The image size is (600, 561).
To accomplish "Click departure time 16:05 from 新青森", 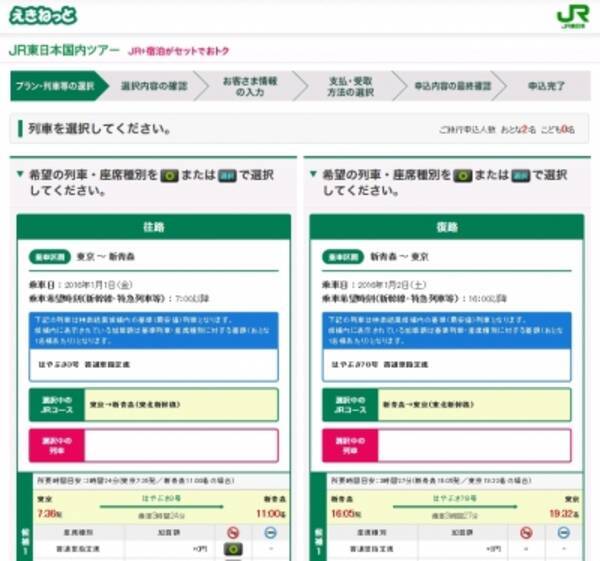I will pos(346,514).
